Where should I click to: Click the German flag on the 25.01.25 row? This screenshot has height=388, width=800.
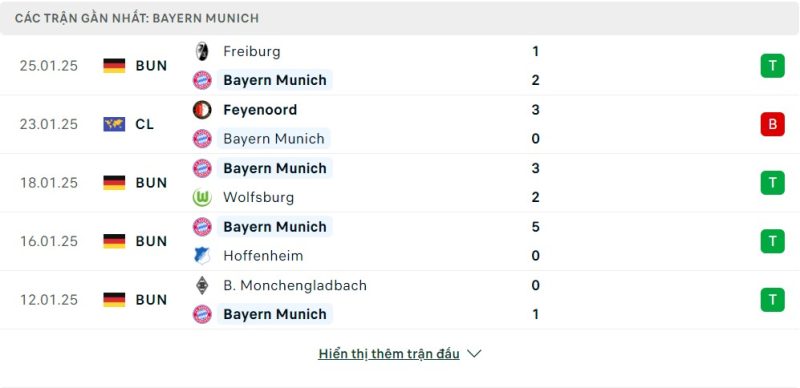pos(114,66)
